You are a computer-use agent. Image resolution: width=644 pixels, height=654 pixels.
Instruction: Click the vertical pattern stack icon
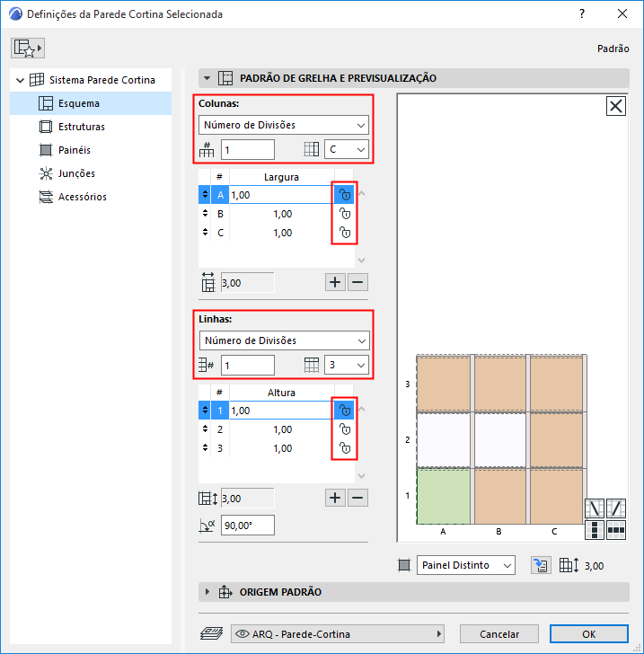[x=595, y=530]
